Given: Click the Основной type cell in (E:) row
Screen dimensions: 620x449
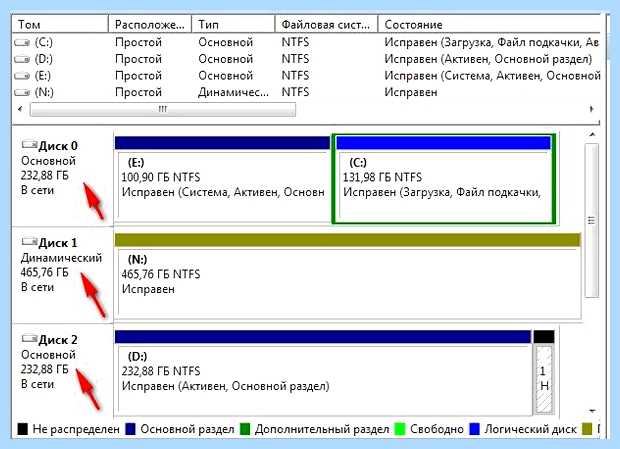Looking at the screenshot, I should [225, 75].
